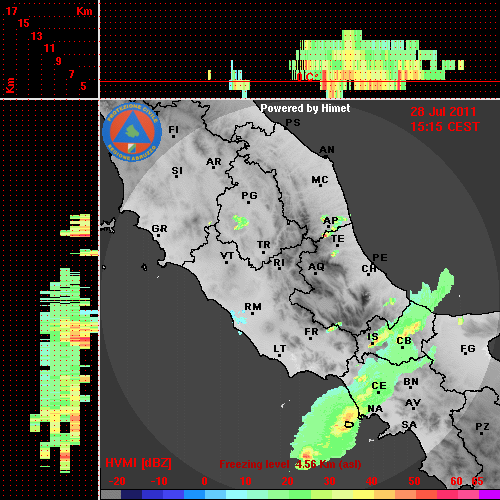Click the SI city label
The height and width of the screenshot is (500, 500).
click(177, 171)
